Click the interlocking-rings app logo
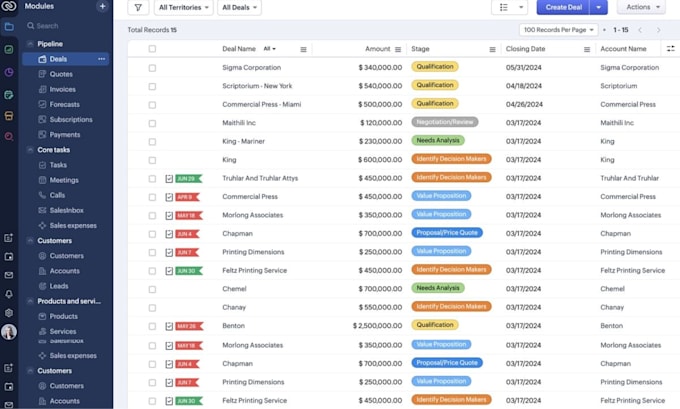Image resolution: width=680 pixels, height=409 pixels. 9,6
